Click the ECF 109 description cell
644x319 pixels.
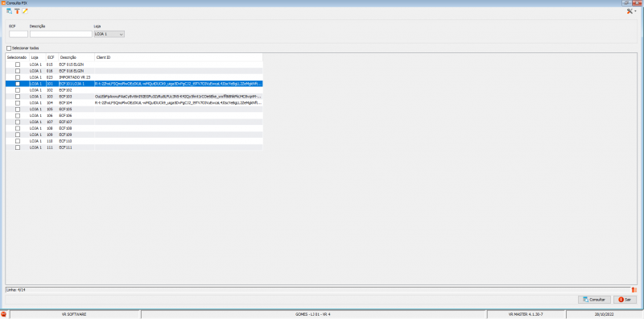coord(76,135)
